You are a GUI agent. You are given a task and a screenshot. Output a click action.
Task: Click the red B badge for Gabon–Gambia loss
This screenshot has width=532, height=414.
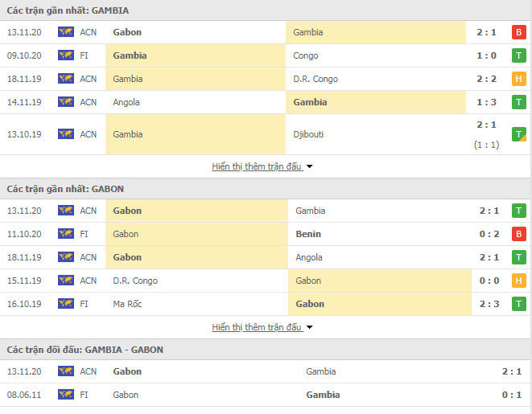tap(519, 32)
